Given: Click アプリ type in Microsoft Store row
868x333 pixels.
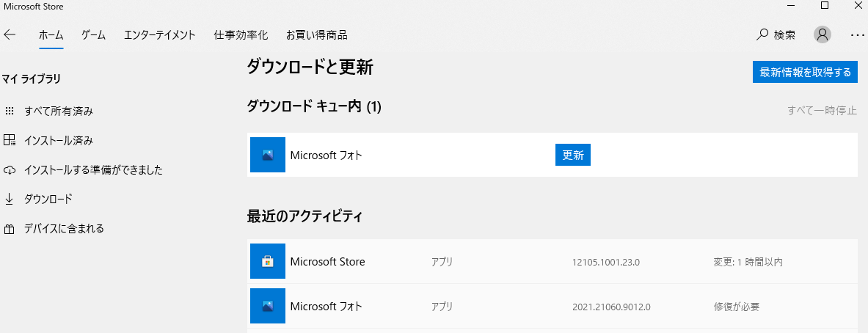Looking at the screenshot, I should (x=442, y=262).
